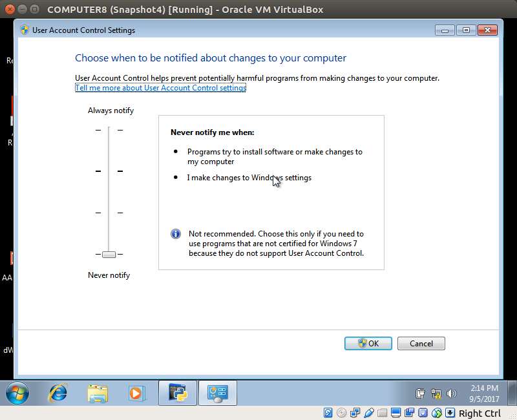517x420 pixels.
Task: Click the speaker volume icon in system tray
Action: (x=451, y=392)
